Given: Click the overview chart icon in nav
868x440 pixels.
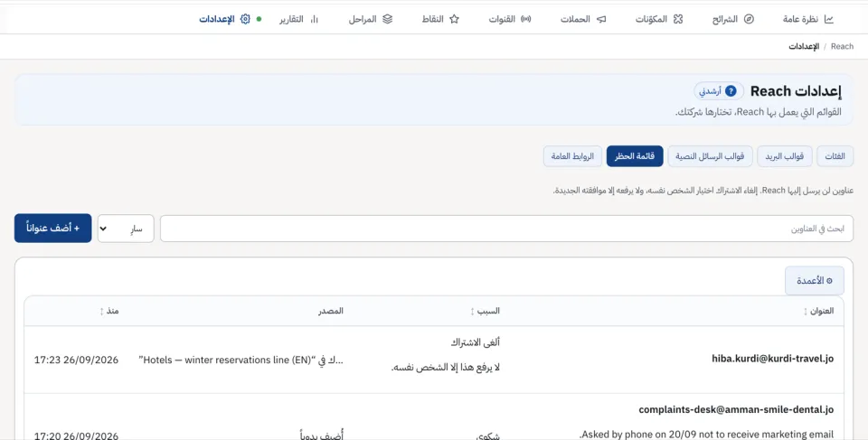Looking at the screenshot, I should coord(829,19).
